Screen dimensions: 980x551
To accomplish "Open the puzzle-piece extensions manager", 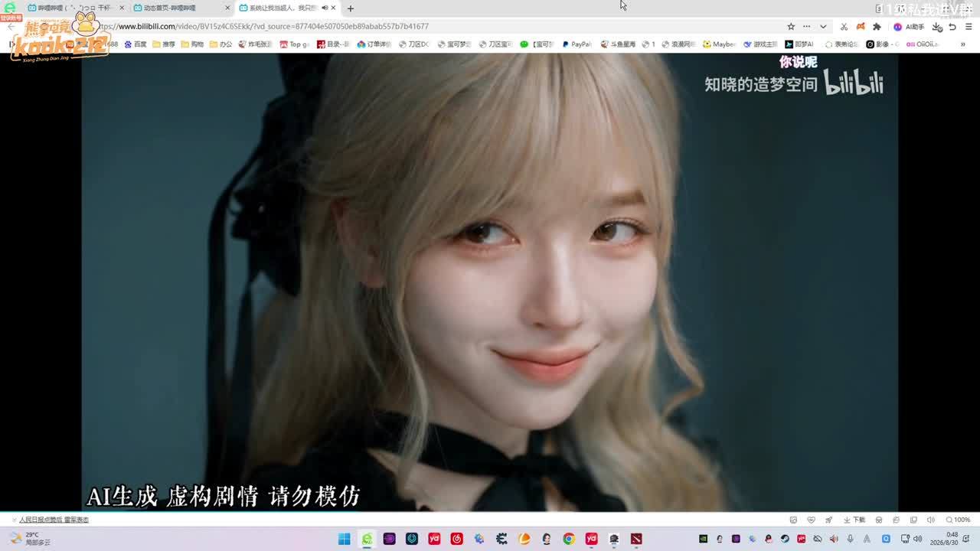I will tap(877, 26).
